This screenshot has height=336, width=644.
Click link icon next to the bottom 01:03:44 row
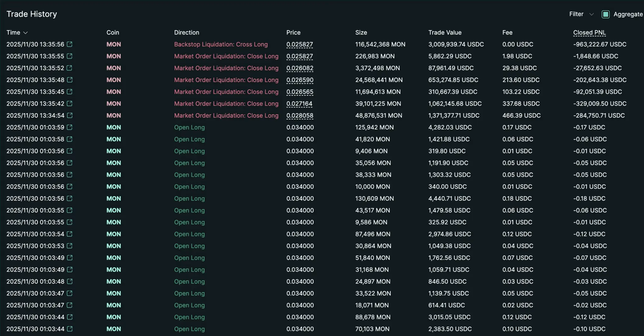click(70, 329)
